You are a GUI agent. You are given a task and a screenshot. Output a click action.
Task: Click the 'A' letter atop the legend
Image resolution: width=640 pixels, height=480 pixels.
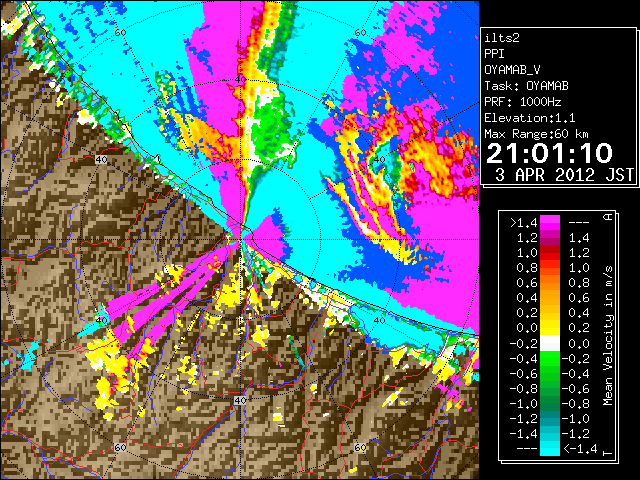tap(608, 216)
